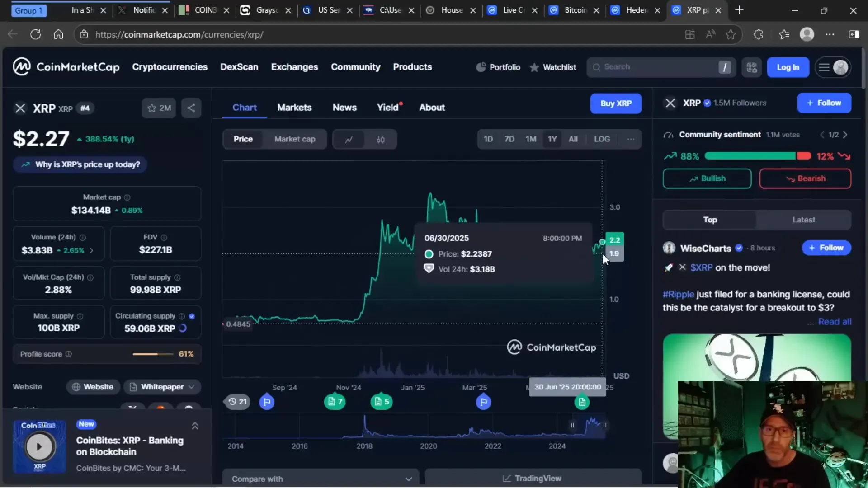Click Max. supply info icon
Viewport: 868px width, 488px height.
click(80, 316)
